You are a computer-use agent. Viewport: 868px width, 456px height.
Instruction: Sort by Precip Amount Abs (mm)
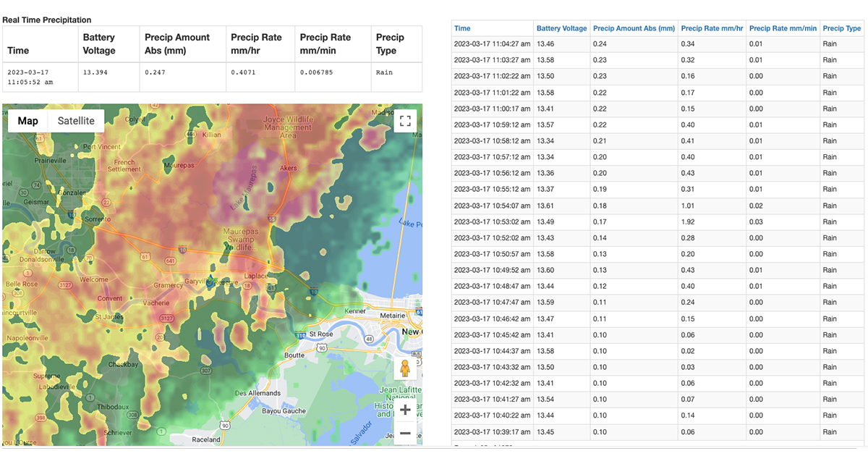[x=634, y=28]
